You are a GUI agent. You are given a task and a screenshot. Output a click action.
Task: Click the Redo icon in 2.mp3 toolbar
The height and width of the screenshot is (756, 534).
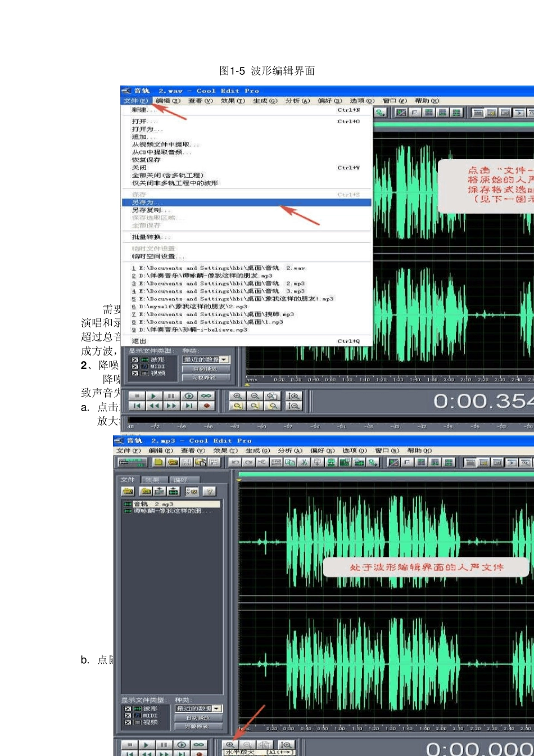tap(248, 462)
